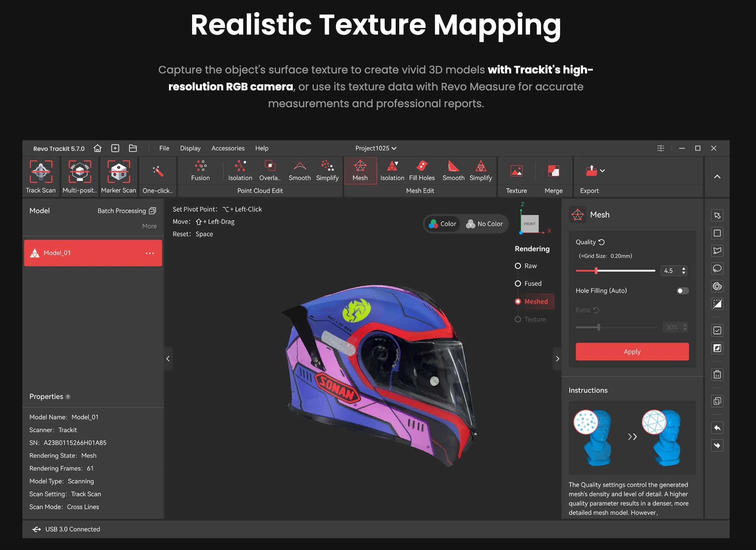Select Model_01 in model list
The height and width of the screenshot is (550, 756).
[x=93, y=253]
